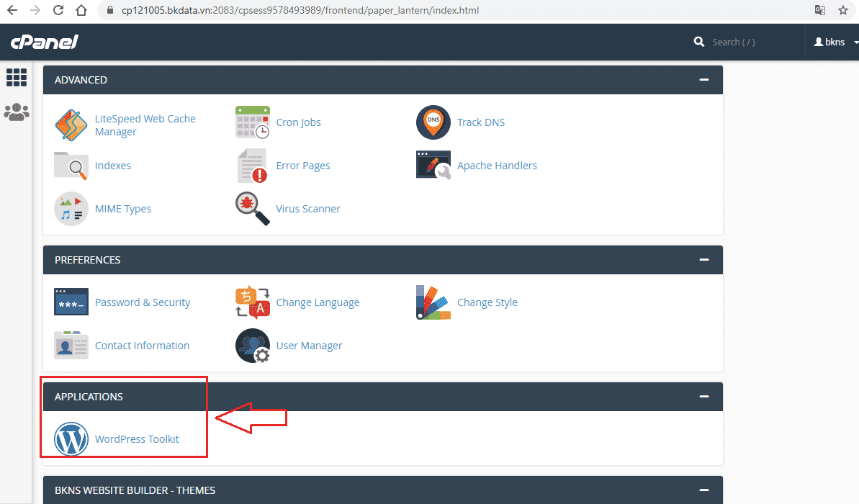
Task: Open the Change Language icon
Action: [x=253, y=302]
